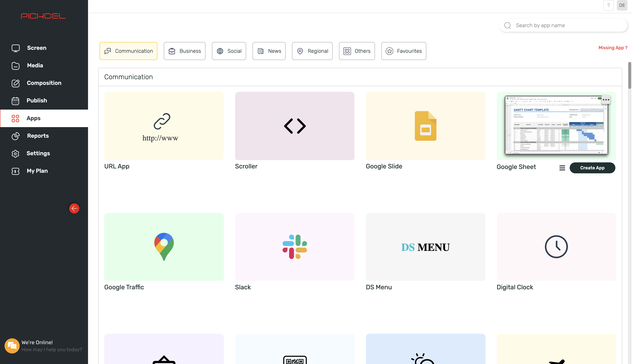Open Composition from sidebar
632x364 pixels.
[44, 83]
